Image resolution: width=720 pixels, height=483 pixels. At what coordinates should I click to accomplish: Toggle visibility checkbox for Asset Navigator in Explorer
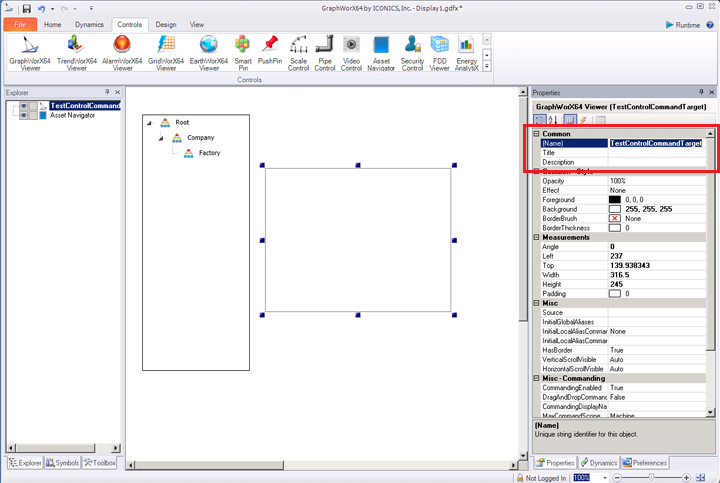pos(23,115)
